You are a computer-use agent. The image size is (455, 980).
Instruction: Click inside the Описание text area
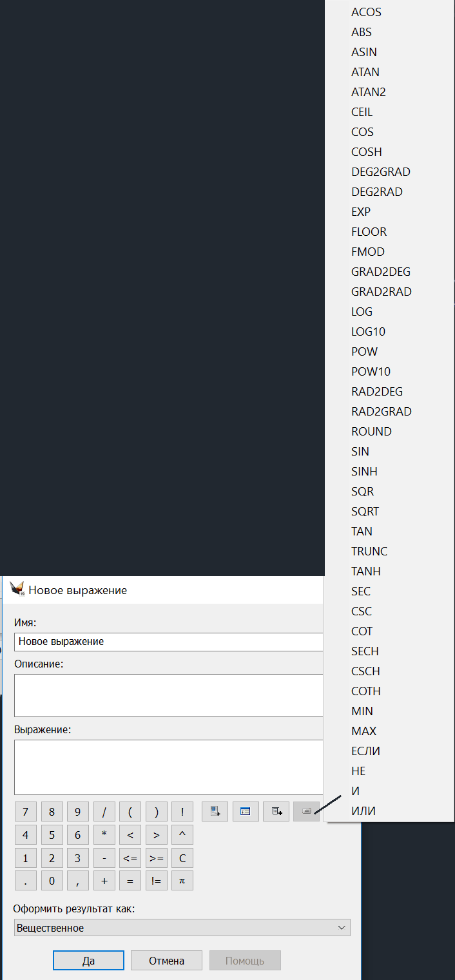(168, 695)
